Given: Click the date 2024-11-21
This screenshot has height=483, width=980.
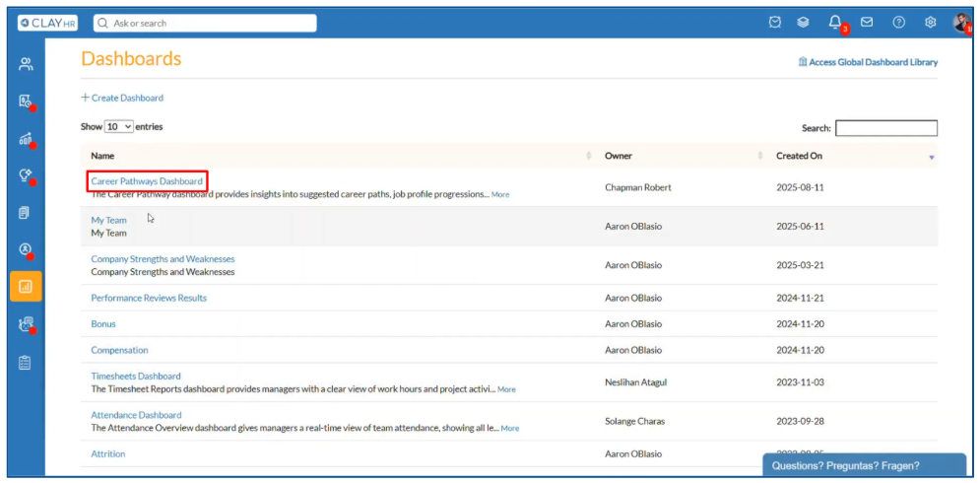Looking at the screenshot, I should click(x=800, y=298).
